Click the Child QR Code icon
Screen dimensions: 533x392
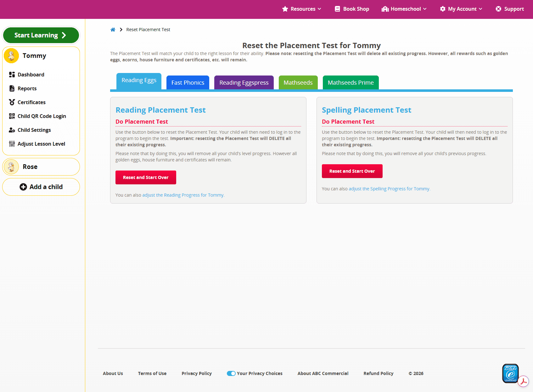[12, 116]
